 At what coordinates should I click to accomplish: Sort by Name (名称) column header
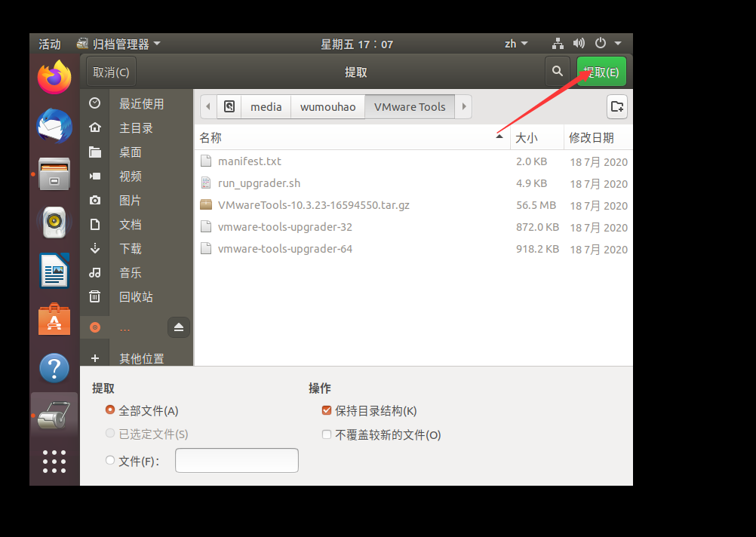point(352,137)
